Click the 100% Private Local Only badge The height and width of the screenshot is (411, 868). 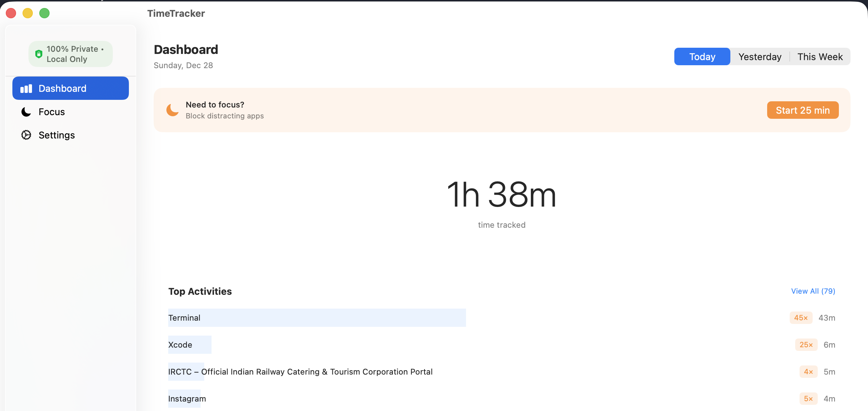click(x=70, y=54)
